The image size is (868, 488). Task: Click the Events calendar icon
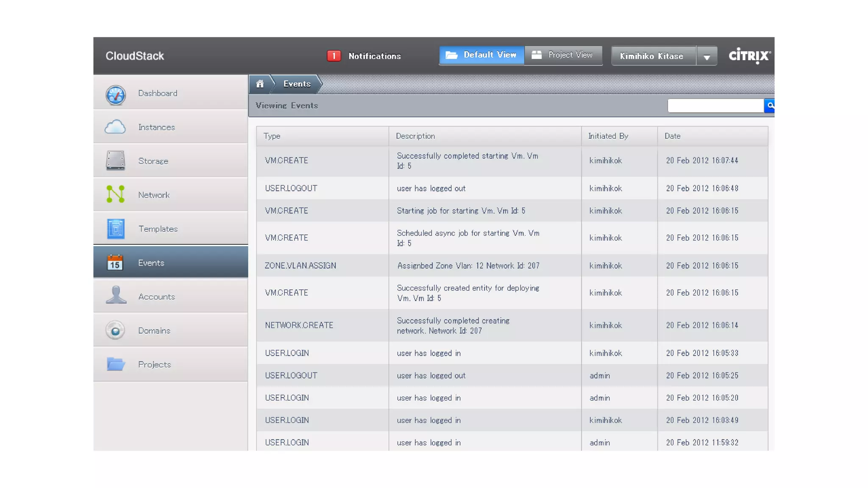(x=115, y=263)
